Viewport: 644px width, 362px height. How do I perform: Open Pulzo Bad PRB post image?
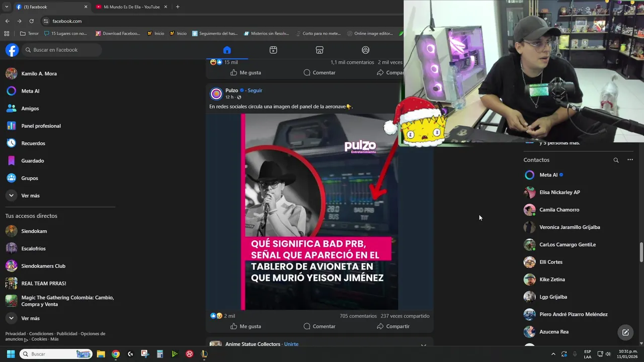click(x=319, y=212)
